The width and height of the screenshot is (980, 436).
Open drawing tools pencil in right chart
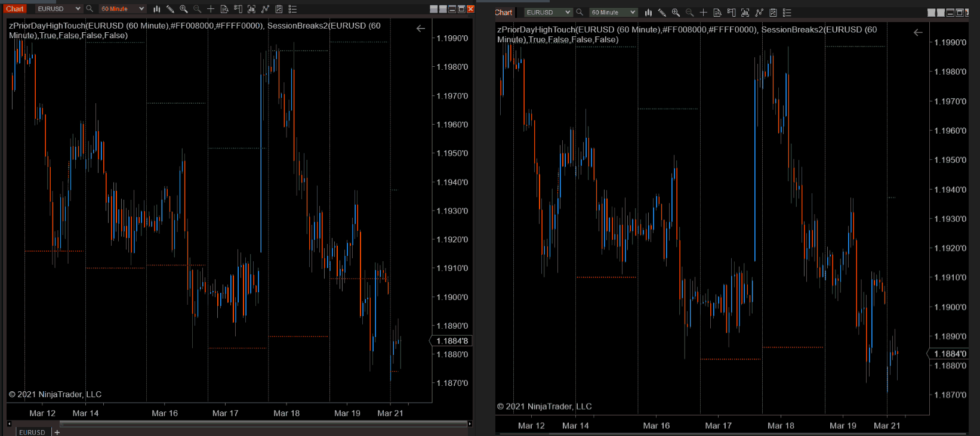[662, 13]
